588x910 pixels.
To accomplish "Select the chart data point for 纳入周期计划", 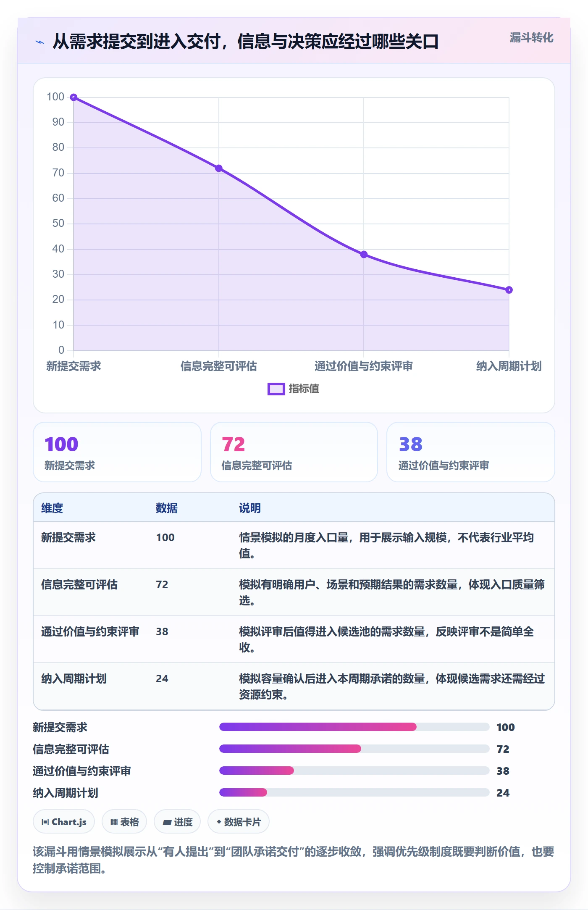I will [509, 290].
